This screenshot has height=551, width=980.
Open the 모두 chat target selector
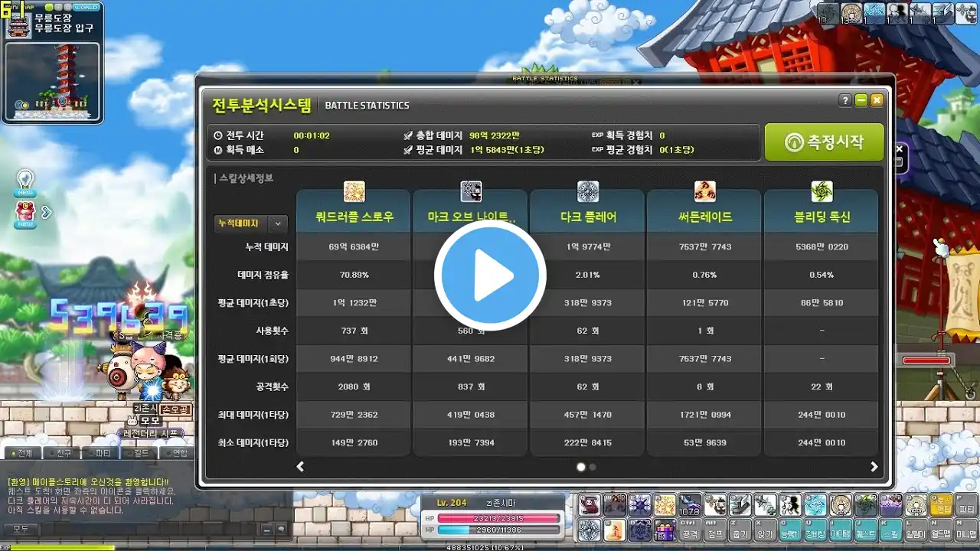(x=21, y=529)
